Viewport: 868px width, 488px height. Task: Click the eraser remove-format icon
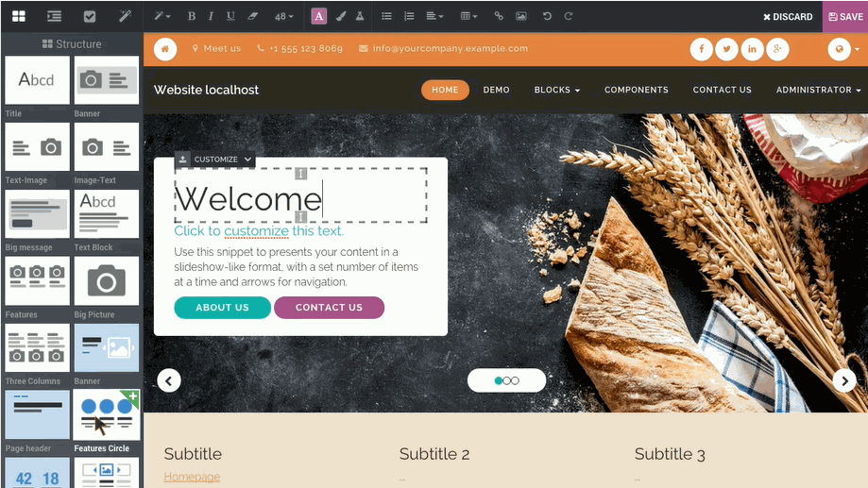point(252,16)
